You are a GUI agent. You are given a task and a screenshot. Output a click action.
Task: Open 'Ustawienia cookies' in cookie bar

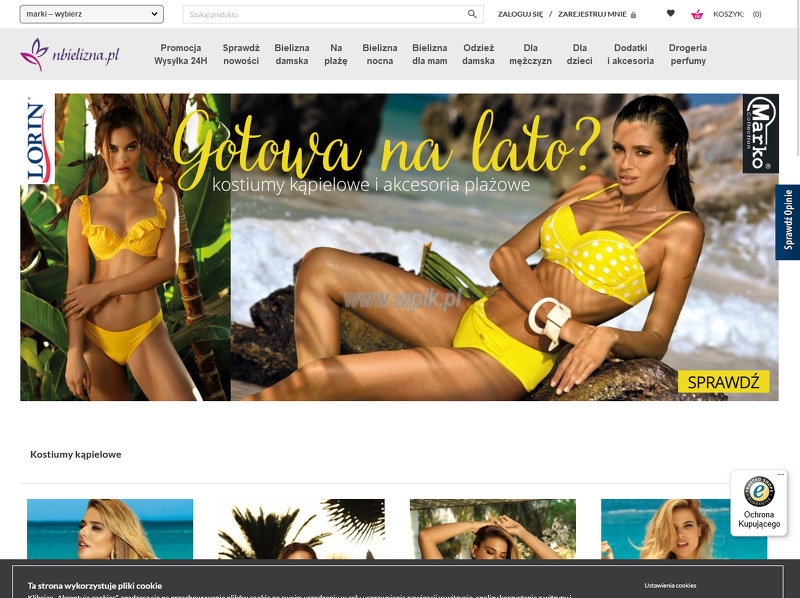pos(670,585)
